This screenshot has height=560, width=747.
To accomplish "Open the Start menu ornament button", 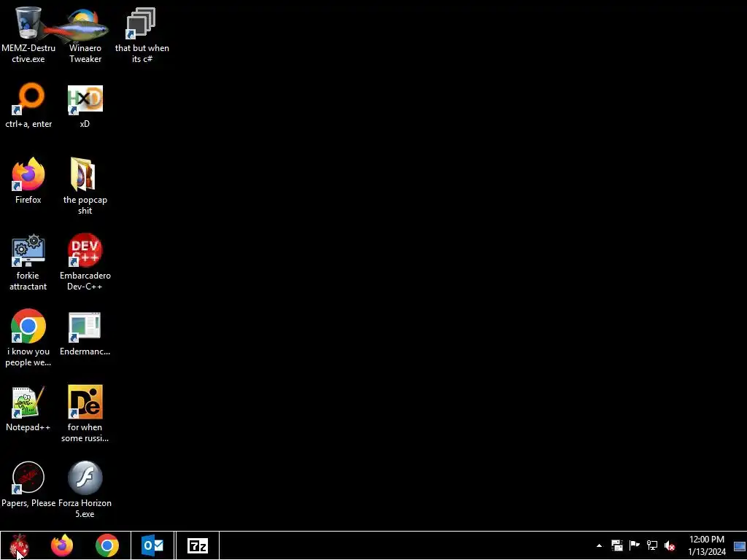I will (20, 545).
